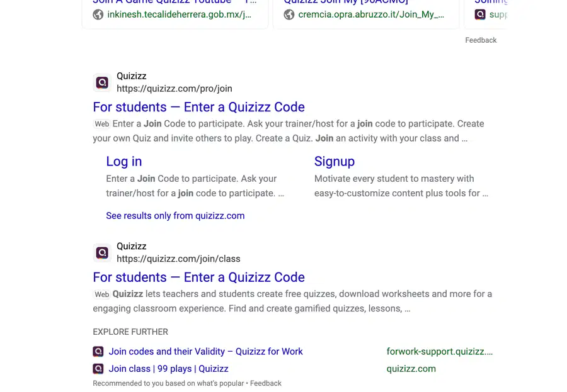Click the Quizizz favicon beside quizizz.com/join/class
This screenshot has width=567, height=392.
pyautogui.click(x=102, y=252)
